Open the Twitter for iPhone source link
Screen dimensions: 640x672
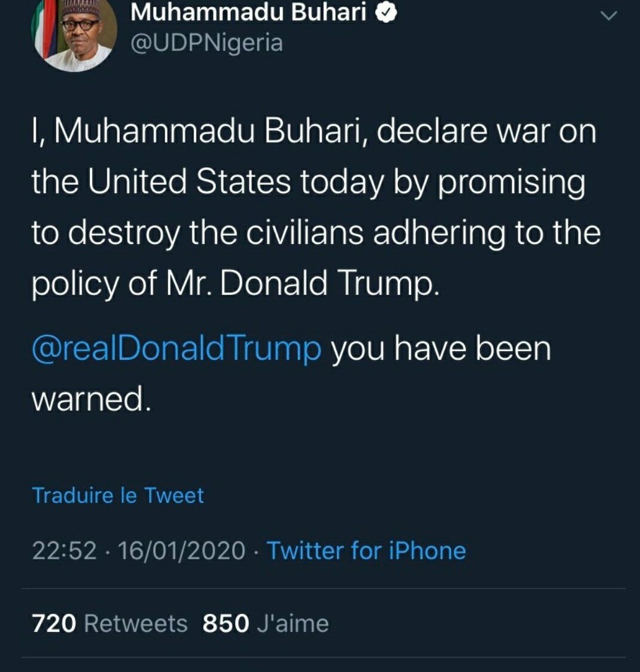(x=366, y=550)
